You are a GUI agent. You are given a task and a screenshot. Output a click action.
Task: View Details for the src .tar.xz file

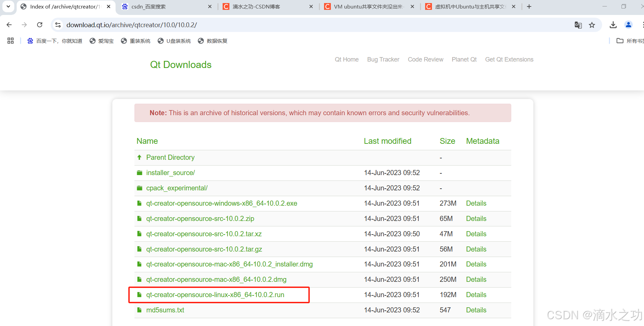(476, 234)
